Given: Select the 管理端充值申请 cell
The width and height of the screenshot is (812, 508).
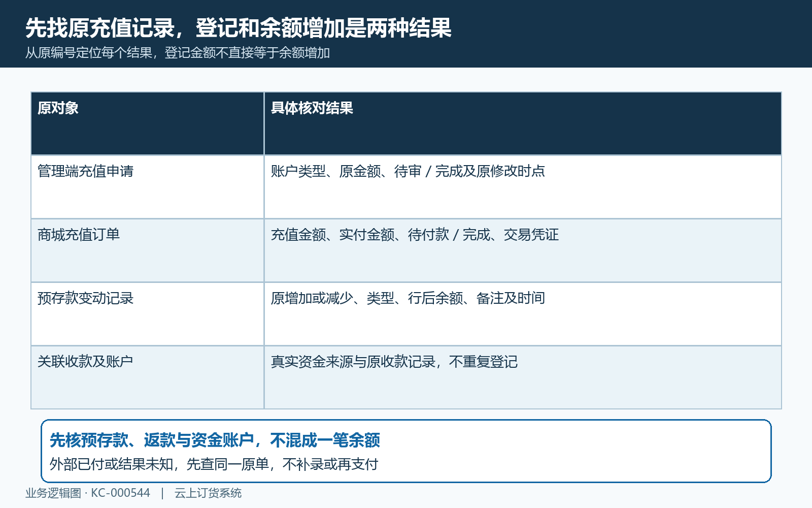Looking at the screenshot, I should coord(147,187).
